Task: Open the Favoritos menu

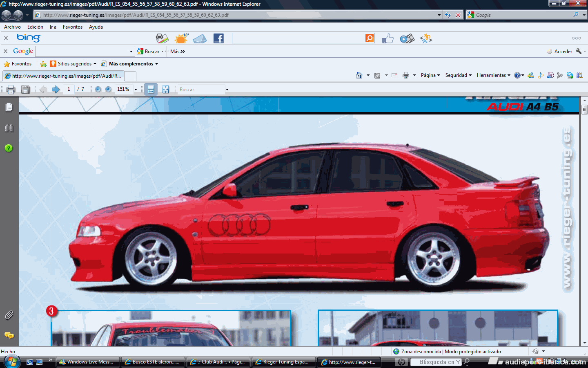Action: (73, 27)
